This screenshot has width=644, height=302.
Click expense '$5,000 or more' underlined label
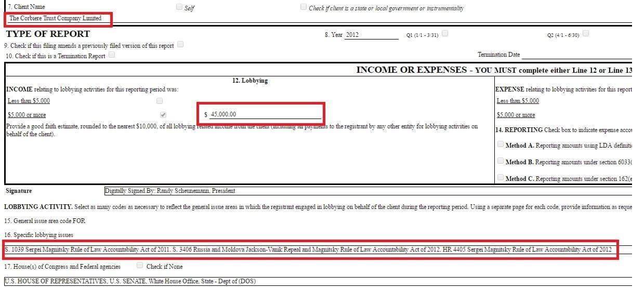516,115
